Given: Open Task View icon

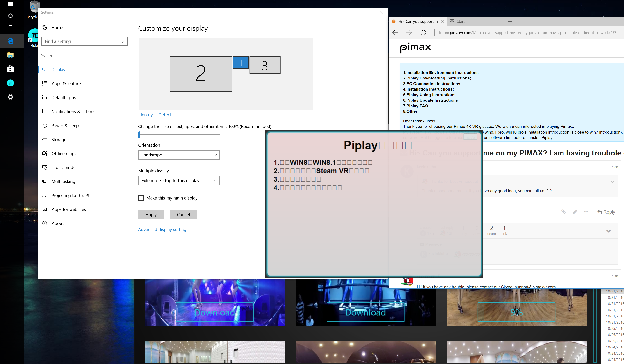Looking at the screenshot, I should coord(10,27).
